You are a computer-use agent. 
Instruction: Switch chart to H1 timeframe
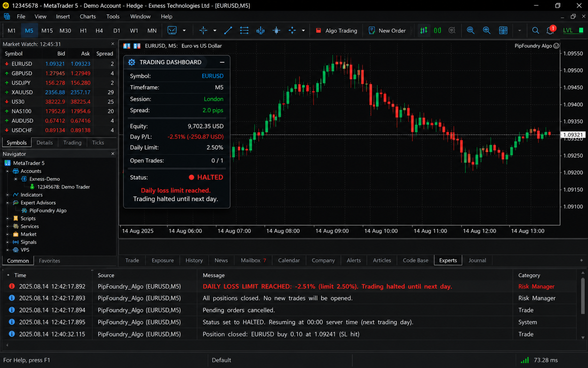(83, 30)
